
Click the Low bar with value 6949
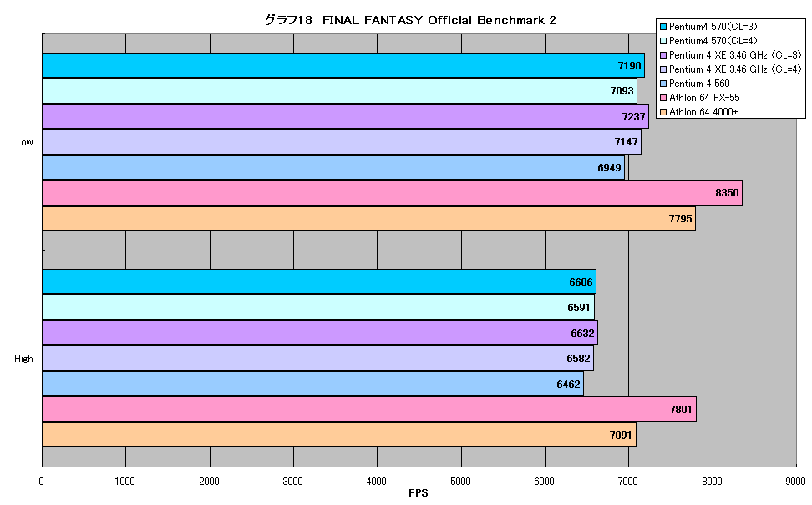333,167
